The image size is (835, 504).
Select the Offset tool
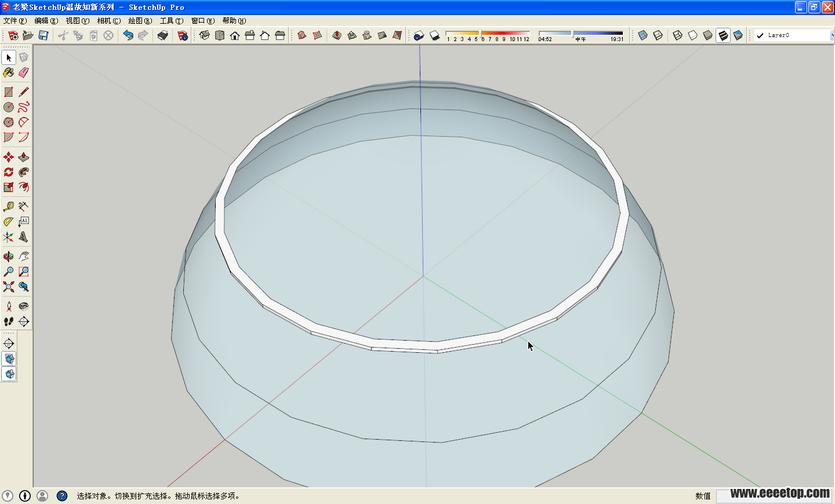24,187
